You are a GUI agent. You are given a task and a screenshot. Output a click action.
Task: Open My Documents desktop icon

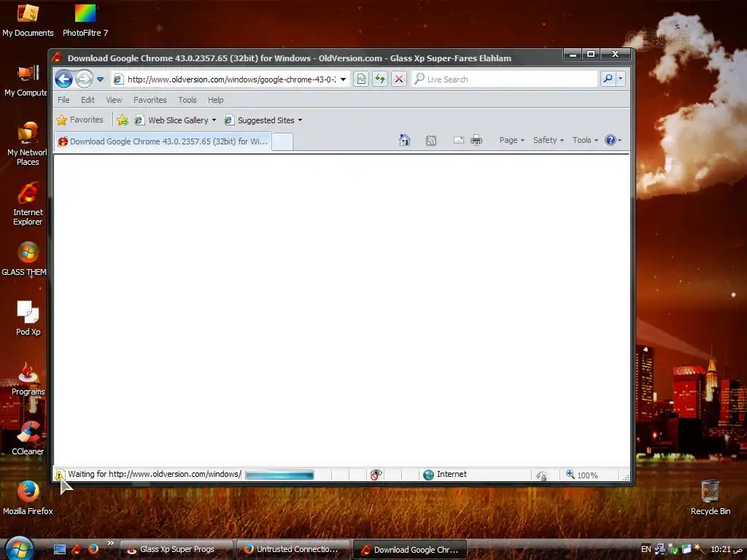coord(28,20)
